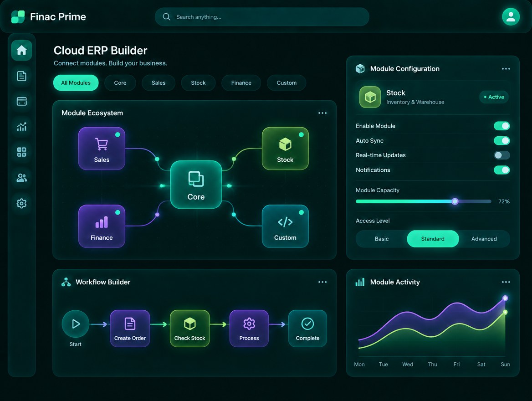Click the Wed label on activity chart

408,365
